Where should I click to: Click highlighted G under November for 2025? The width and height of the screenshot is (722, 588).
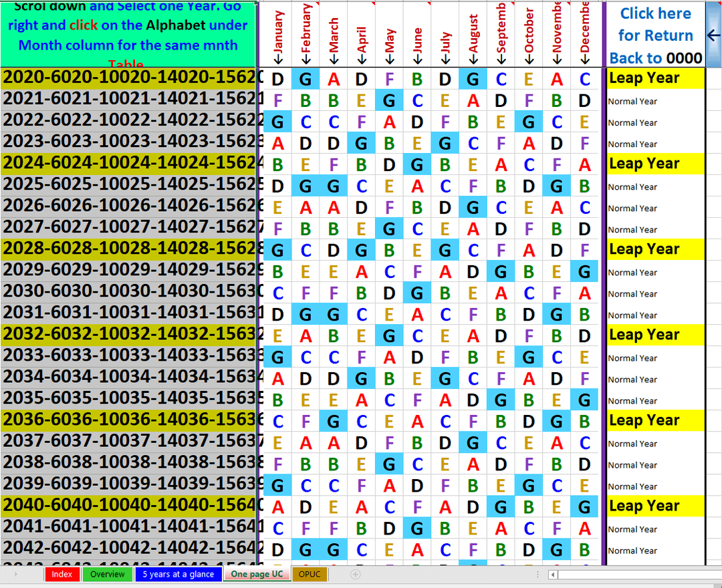coord(557,186)
